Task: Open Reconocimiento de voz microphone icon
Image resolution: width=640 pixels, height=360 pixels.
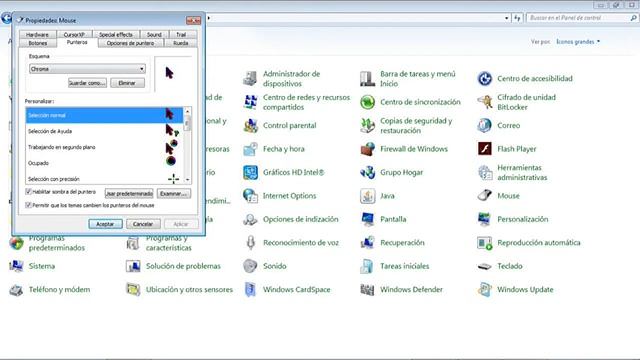Action: pos(250,243)
